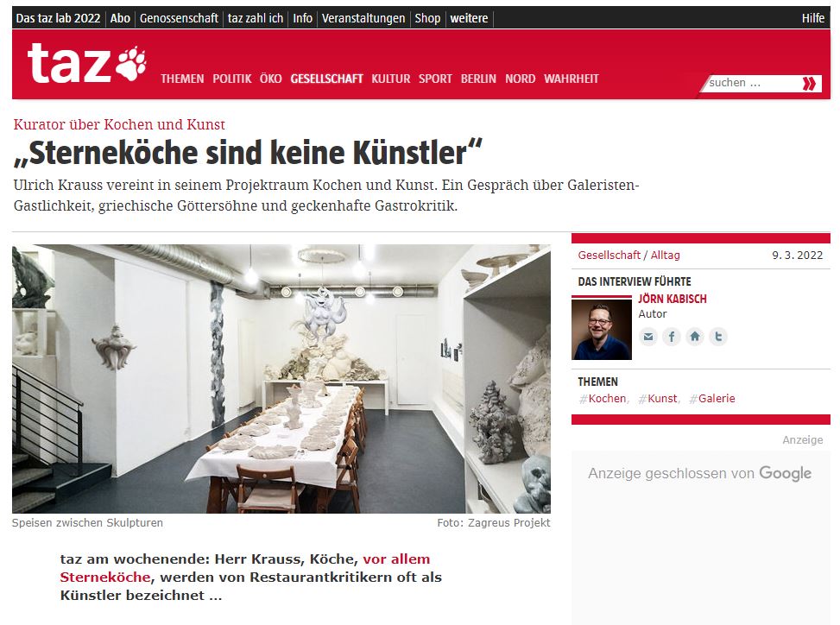The image size is (840, 625).
Task: Open author's homepage house icon
Action: pyautogui.click(x=695, y=337)
